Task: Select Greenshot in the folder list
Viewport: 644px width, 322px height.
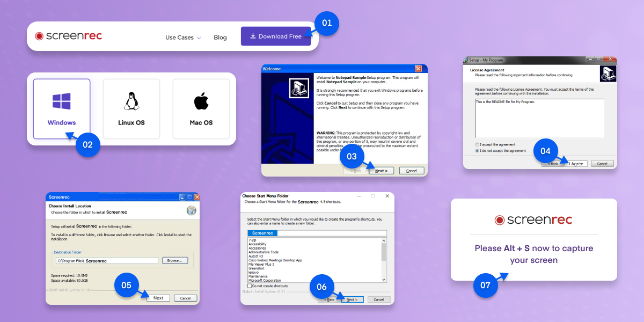Action: click(256, 268)
